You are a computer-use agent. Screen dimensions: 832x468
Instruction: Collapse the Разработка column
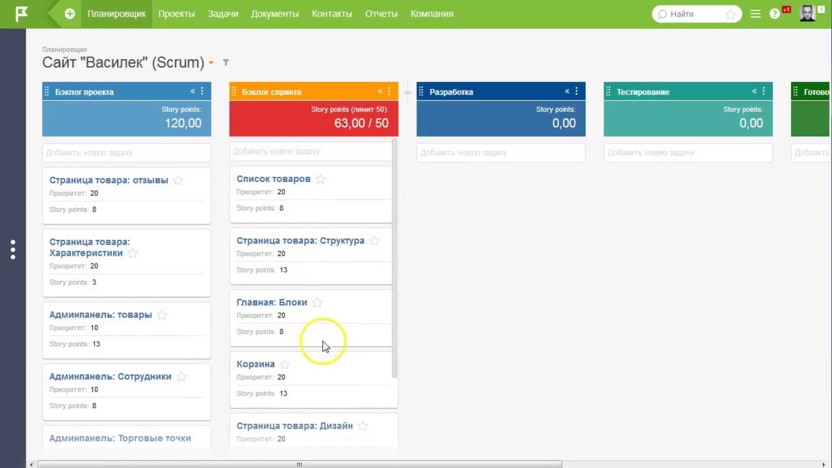coord(567,91)
